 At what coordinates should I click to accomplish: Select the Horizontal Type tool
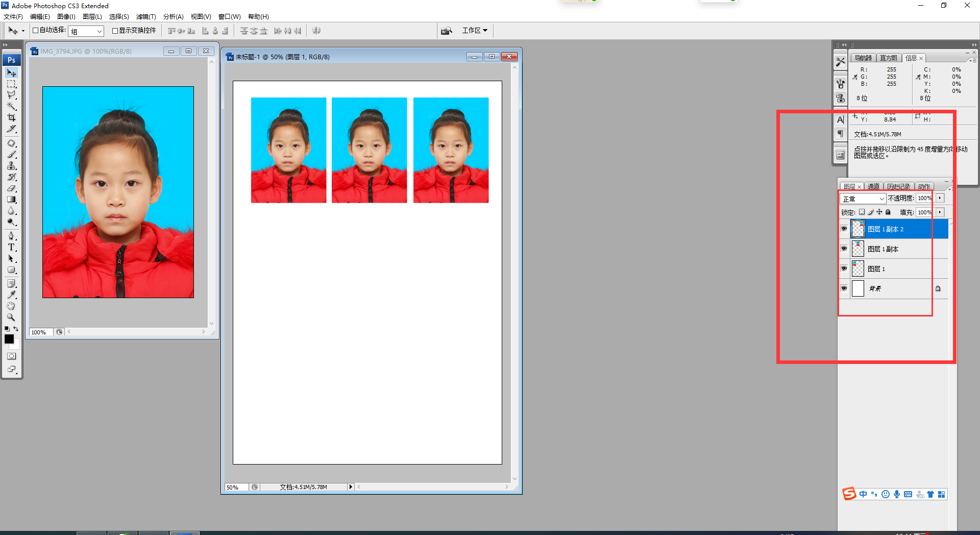11,247
